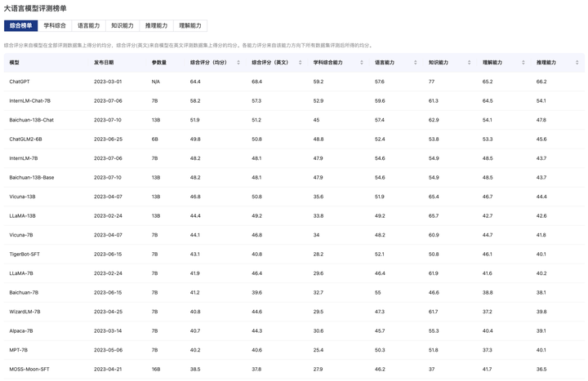Click sort arrows in 知识能力 column header

469,63
